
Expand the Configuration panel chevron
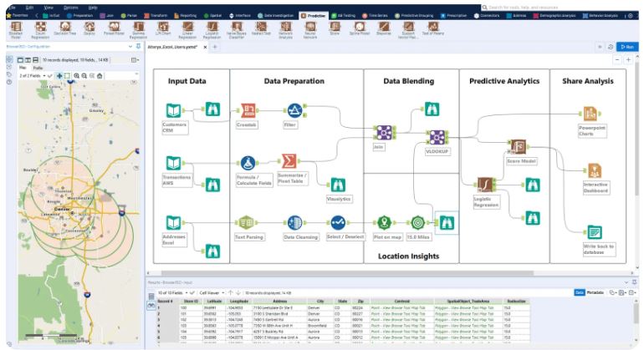[130, 47]
